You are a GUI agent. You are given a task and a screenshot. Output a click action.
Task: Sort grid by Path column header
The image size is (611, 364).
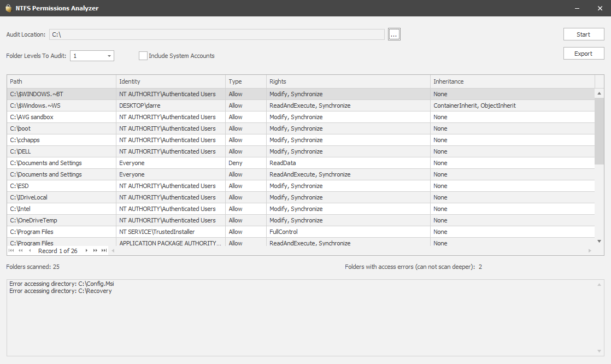coord(61,81)
